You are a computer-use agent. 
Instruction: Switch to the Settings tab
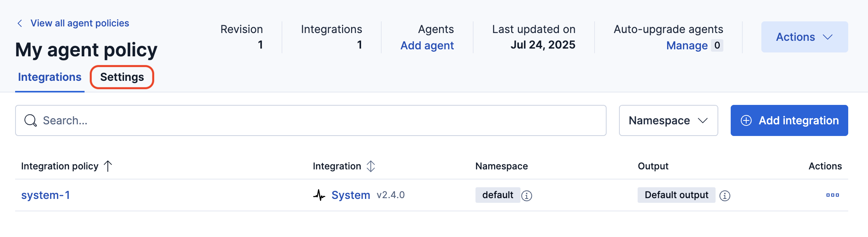tap(122, 77)
